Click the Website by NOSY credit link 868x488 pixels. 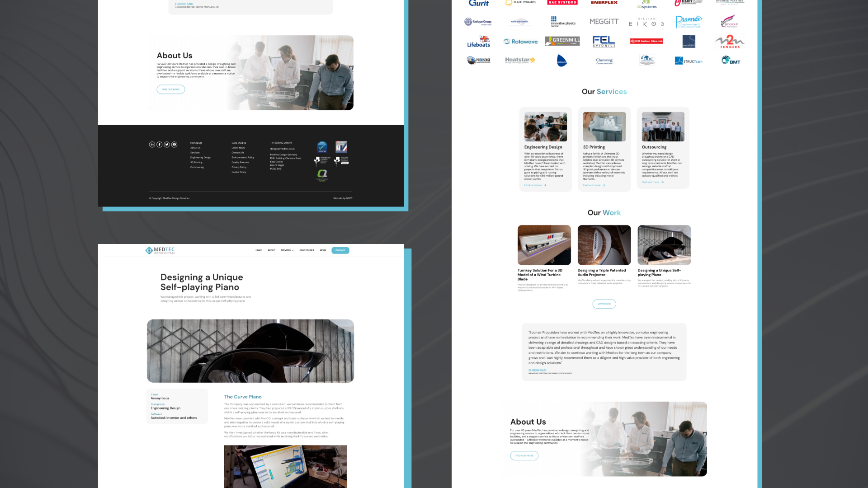point(343,198)
